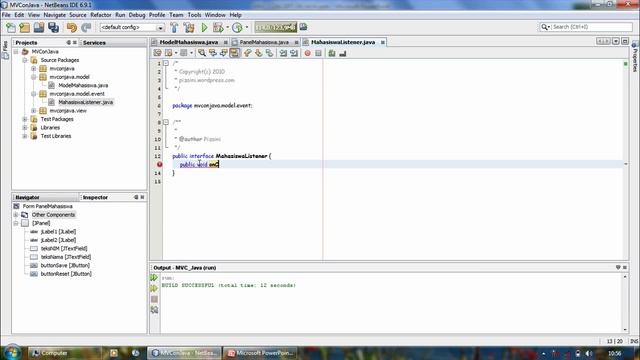Select the MVConJava project root node

(x=45, y=52)
